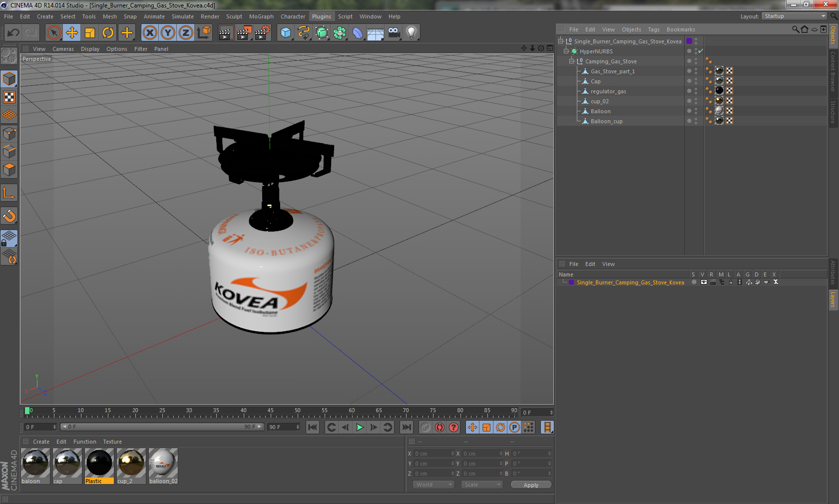This screenshot has height=504, width=839.
Task: Open the Scale mode dropdown
Action: pyautogui.click(x=481, y=485)
